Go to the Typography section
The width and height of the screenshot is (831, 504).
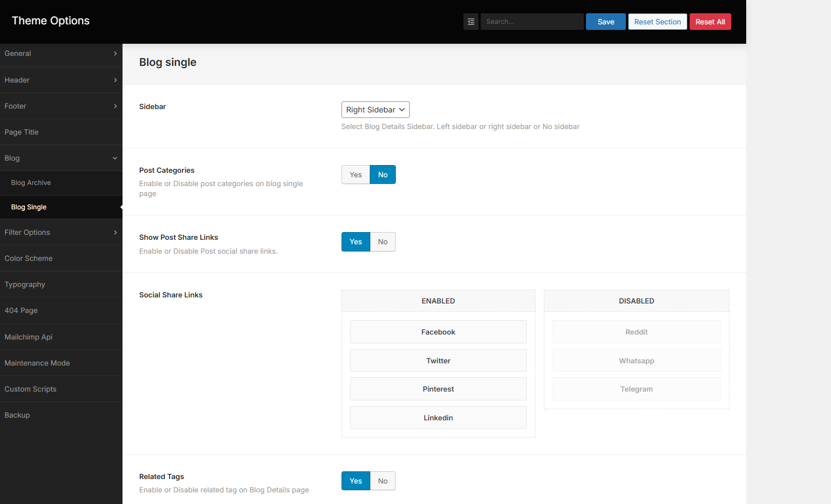(x=25, y=285)
